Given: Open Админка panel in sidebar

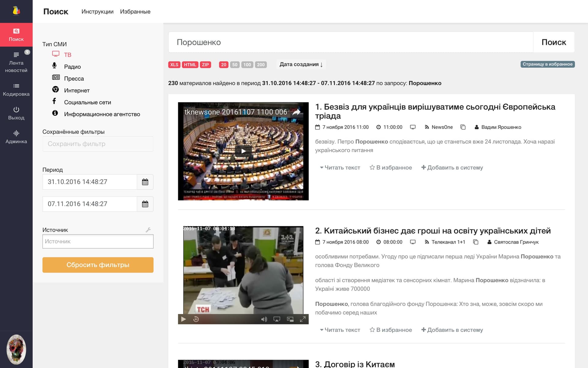Looking at the screenshot, I should [16, 137].
